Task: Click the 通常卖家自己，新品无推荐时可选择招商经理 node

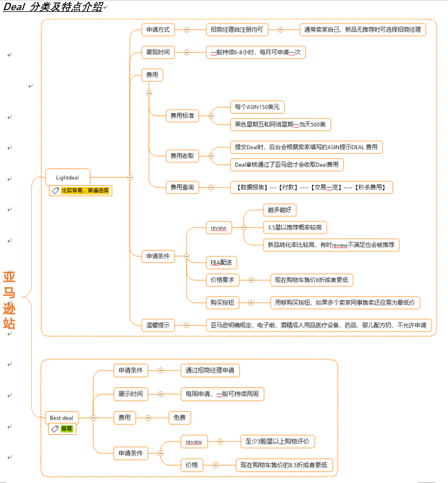Action: tap(362, 30)
